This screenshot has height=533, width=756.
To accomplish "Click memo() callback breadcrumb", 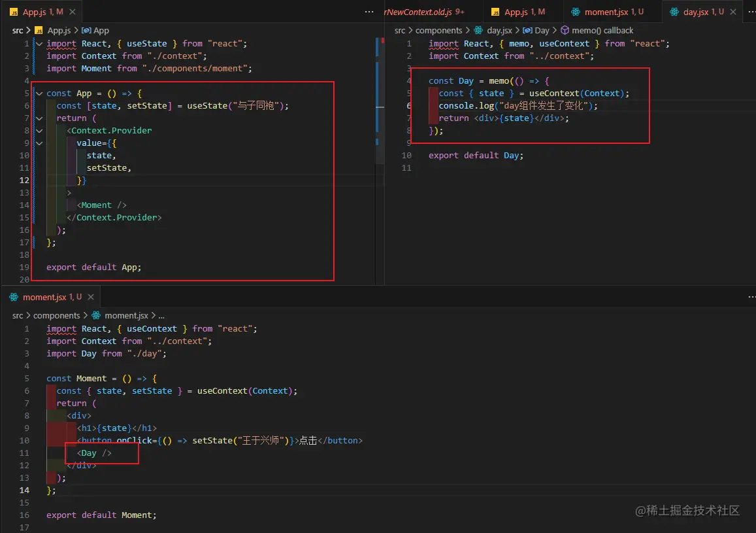I will 602,30.
